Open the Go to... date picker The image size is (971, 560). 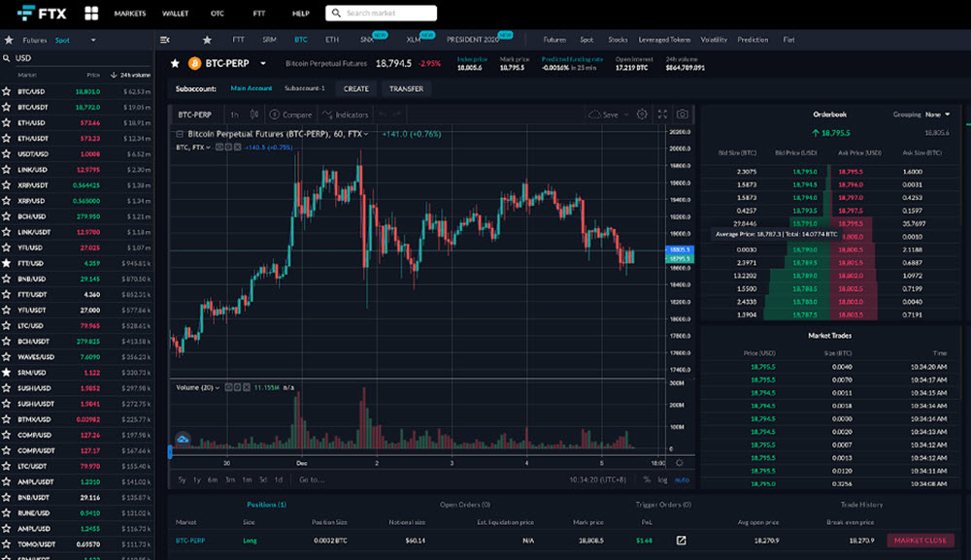312,479
